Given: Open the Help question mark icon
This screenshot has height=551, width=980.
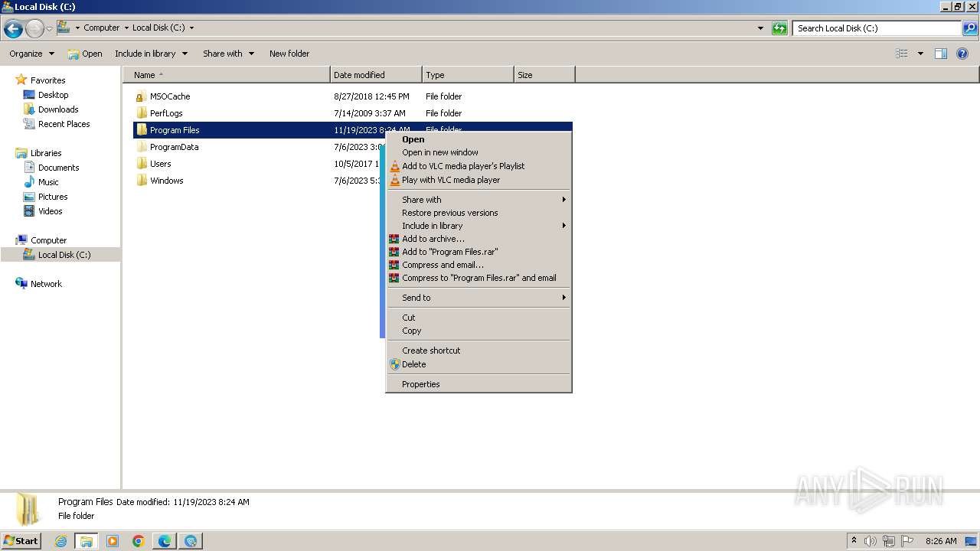Looking at the screenshot, I should [x=963, y=54].
